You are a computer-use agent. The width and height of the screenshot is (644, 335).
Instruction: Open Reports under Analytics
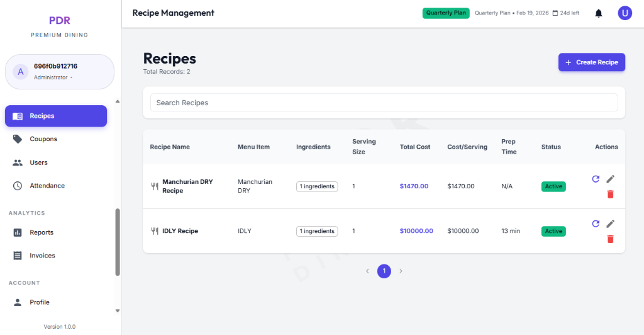[x=42, y=232]
